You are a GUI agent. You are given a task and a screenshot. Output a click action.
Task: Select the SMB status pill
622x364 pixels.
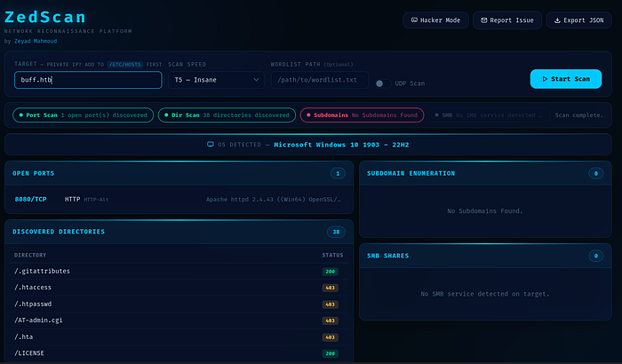pyautogui.click(x=489, y=115)
